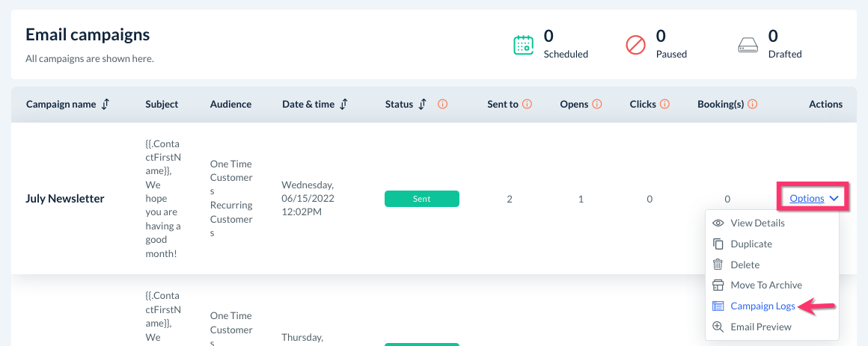Click the Scheduled count label

pyautogui.click(x=566, y=54)
